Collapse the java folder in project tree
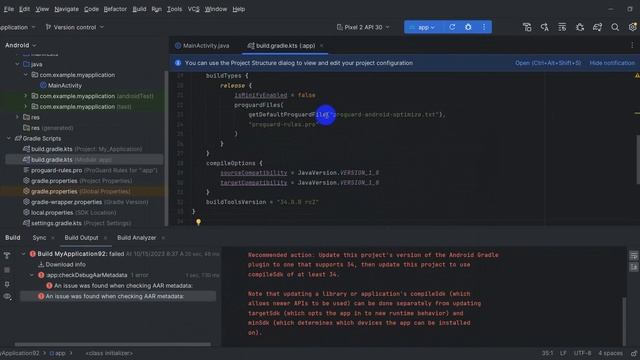 pyautogui.click(x=17, y=64)
